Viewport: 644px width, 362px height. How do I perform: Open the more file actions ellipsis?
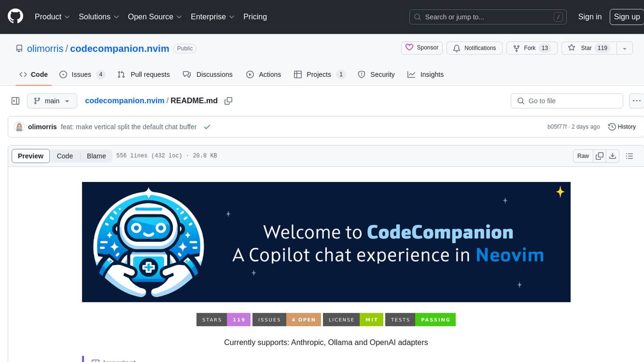coord(637,101)
